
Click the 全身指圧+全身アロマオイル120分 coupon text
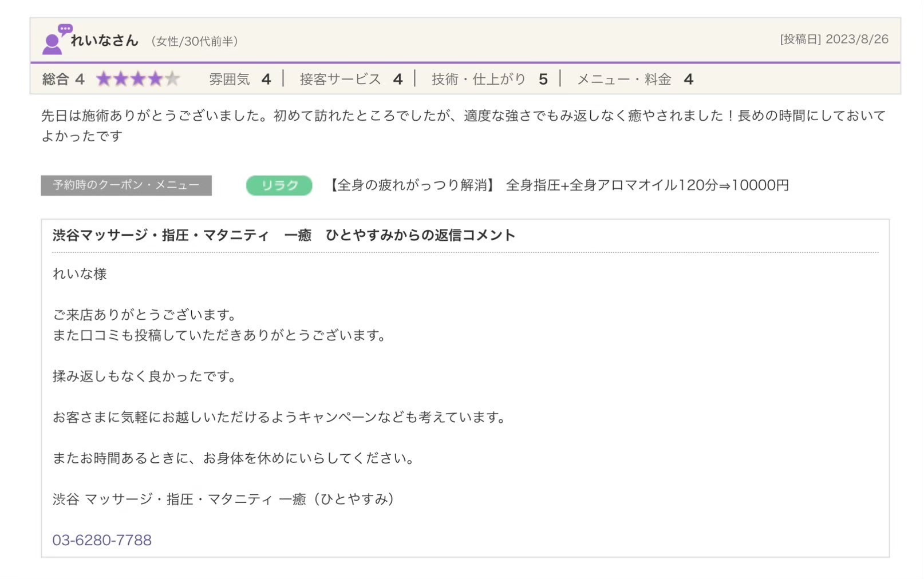558,185
